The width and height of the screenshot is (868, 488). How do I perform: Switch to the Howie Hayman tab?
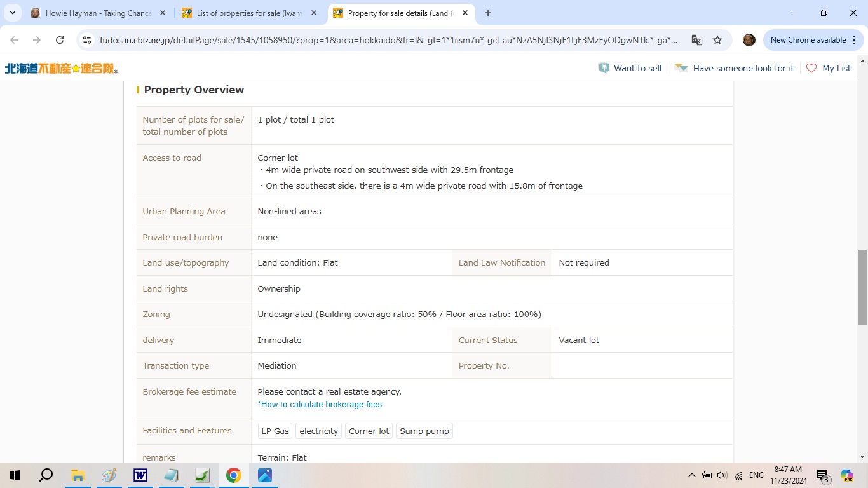(x=98, y=13)
